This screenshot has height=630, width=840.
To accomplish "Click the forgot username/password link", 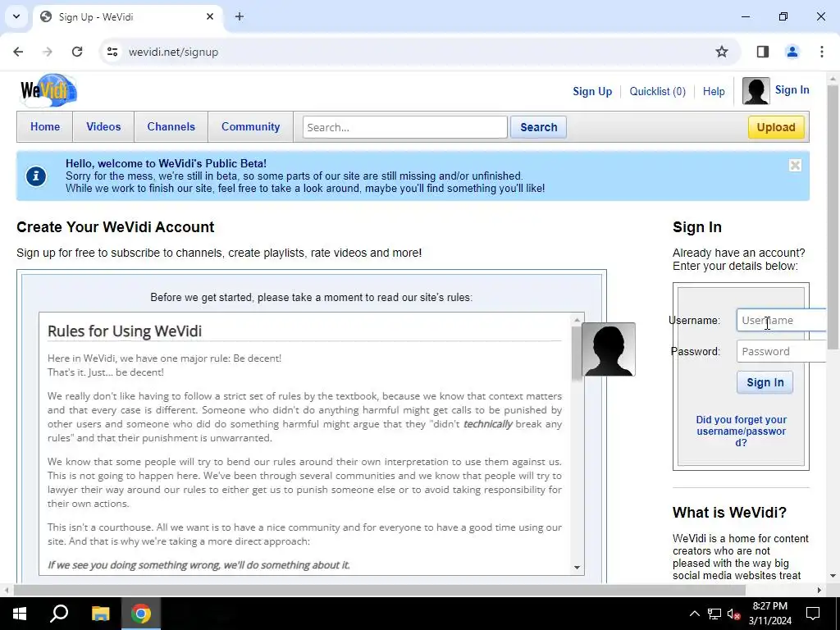I will click(x=741, y=431).
